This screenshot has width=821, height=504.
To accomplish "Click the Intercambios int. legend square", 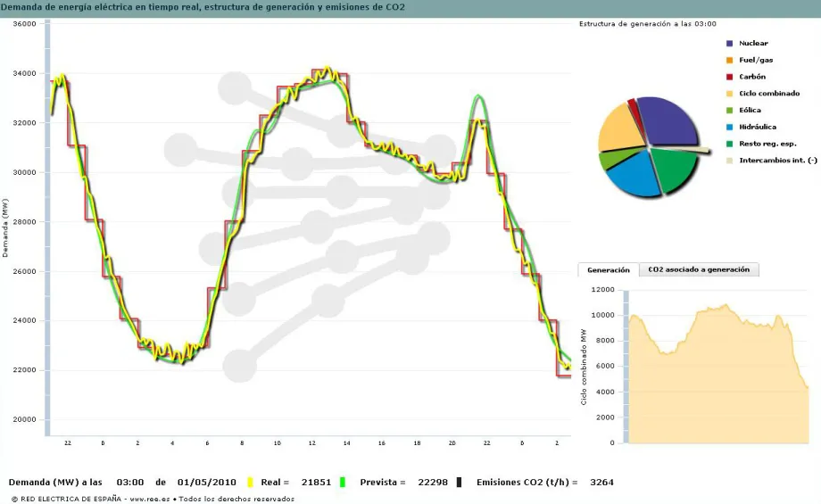I will click(729, 161).
